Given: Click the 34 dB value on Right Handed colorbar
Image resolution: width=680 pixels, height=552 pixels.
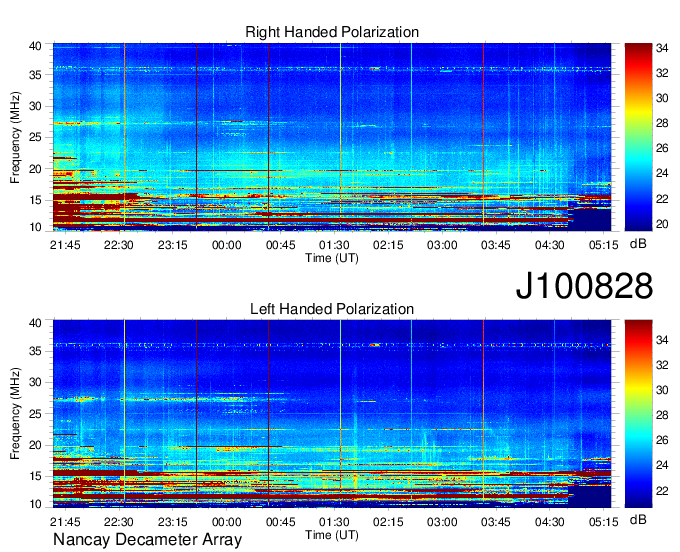Looking at the screenshot, I should 662,48.
